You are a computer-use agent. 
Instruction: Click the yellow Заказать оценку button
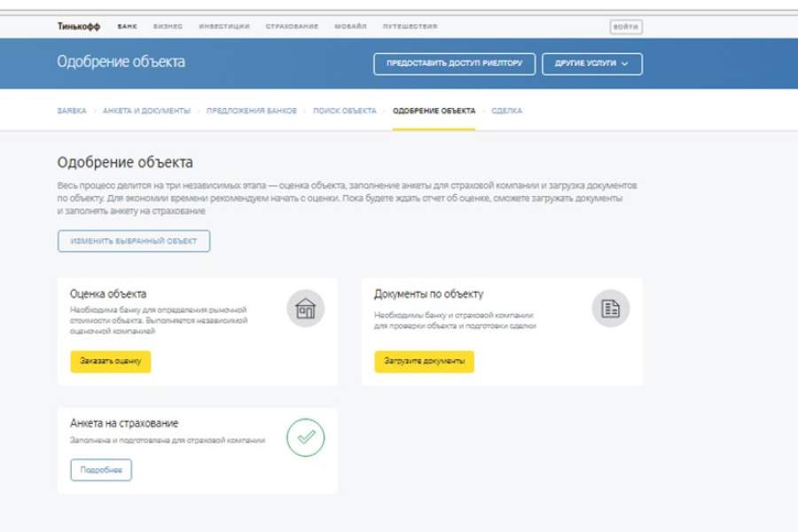pos(111,362)
